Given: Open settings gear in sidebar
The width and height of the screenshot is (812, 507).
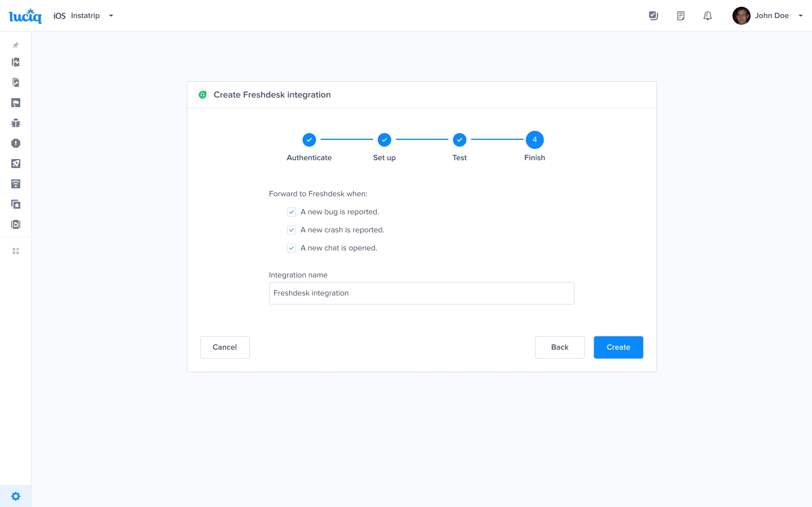Looking at the screenshot, I should point(16,496).
